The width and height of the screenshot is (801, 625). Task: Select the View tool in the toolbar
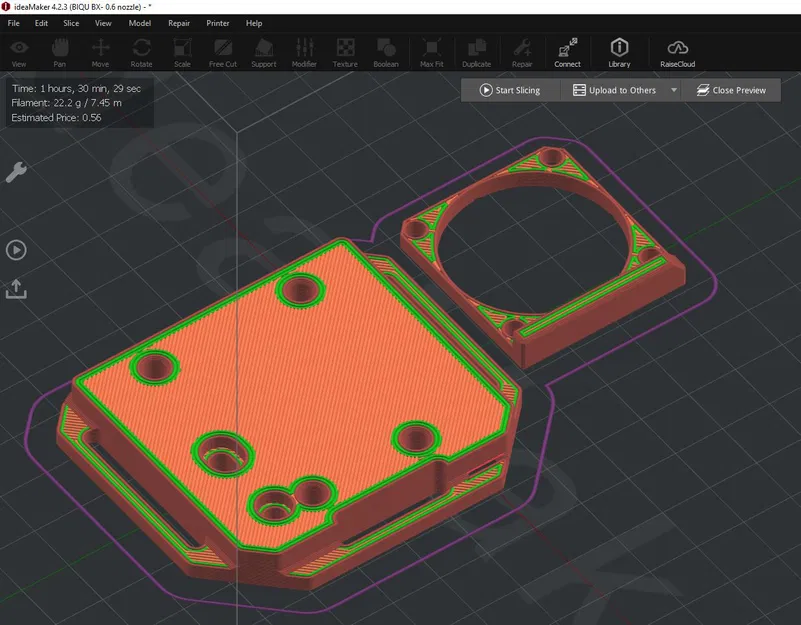click(x=19, y=53)
